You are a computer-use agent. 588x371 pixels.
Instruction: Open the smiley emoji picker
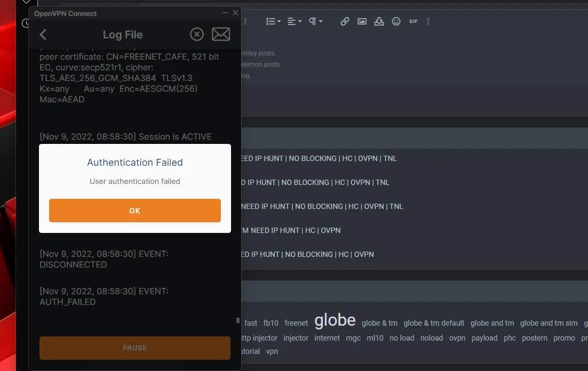point(396,21)
